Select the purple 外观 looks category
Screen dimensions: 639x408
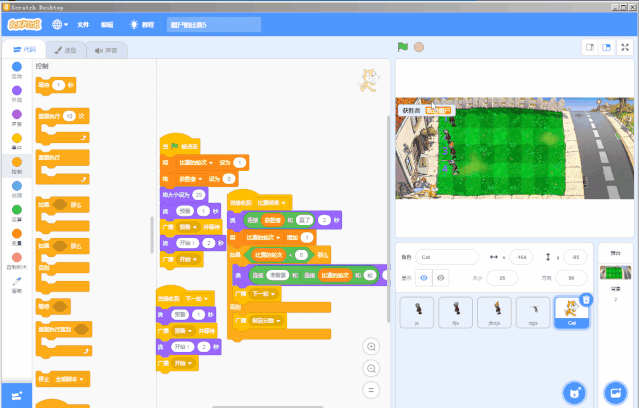17,90
